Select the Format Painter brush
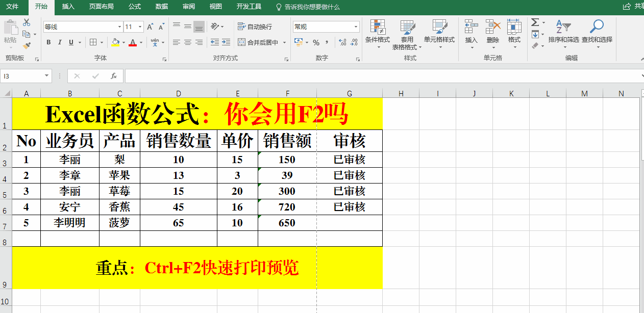This screenshot has height=313, width=644. click(x=27, y=45)
